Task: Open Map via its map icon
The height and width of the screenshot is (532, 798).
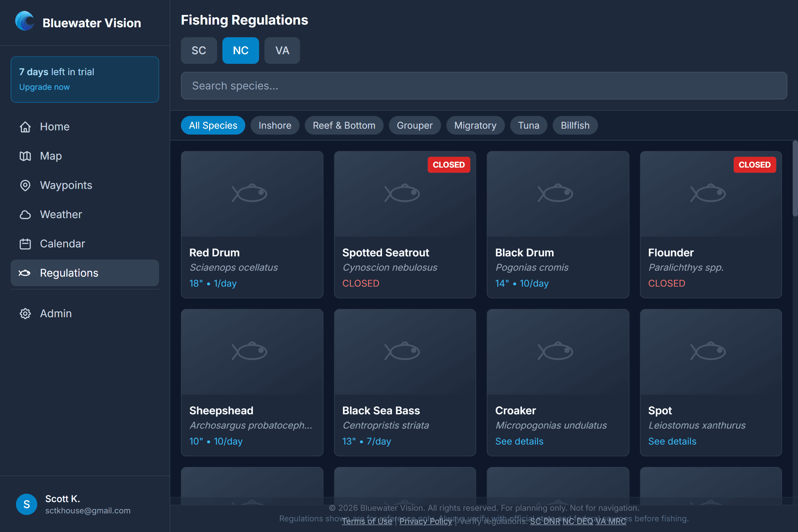Action: pos(25,156)
